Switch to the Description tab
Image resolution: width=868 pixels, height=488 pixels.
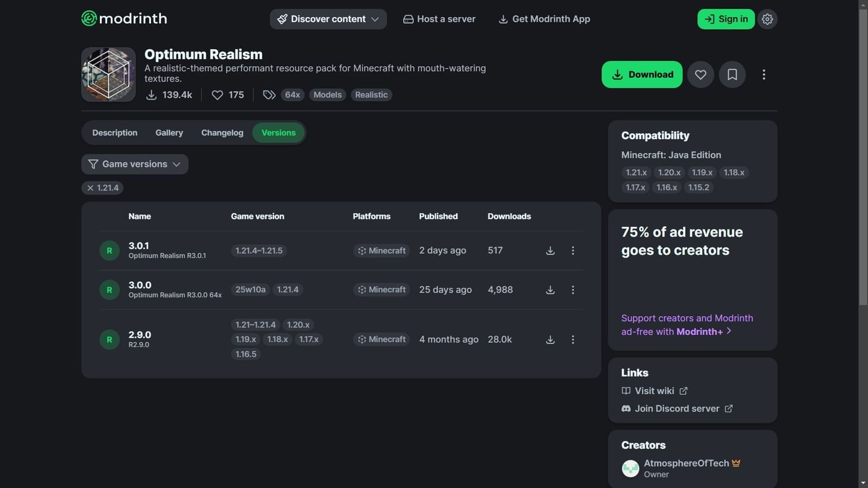coord(115,133)
